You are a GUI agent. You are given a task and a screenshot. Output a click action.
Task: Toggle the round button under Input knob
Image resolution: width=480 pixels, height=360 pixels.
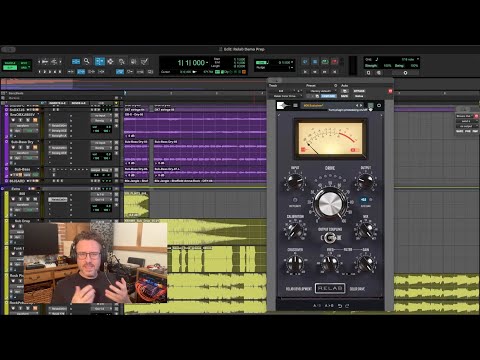pos(295,200)
